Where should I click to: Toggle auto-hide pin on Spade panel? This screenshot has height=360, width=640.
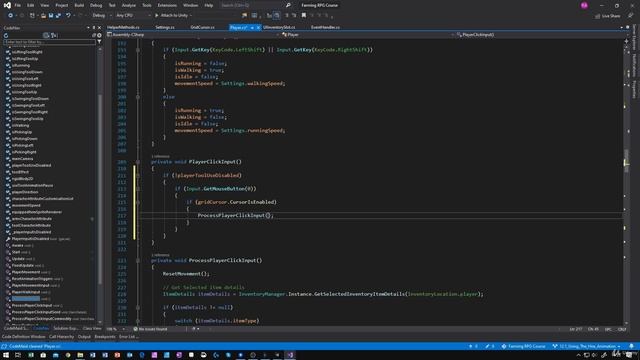[93, 28]
